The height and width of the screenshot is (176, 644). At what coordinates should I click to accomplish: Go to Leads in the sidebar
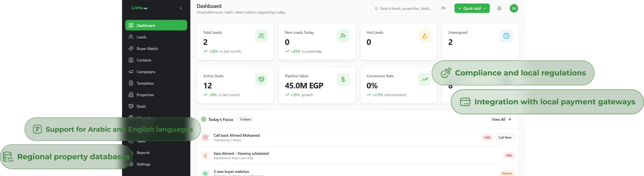tap(141, 37)
